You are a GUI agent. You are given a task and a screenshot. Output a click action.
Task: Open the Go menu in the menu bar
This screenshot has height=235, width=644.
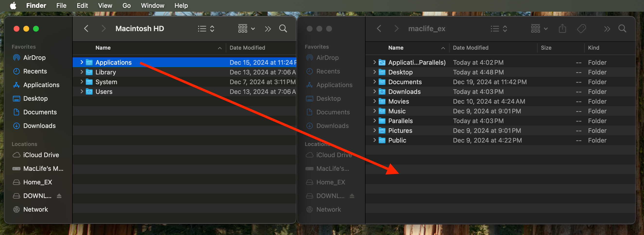(x=126, y=6)
